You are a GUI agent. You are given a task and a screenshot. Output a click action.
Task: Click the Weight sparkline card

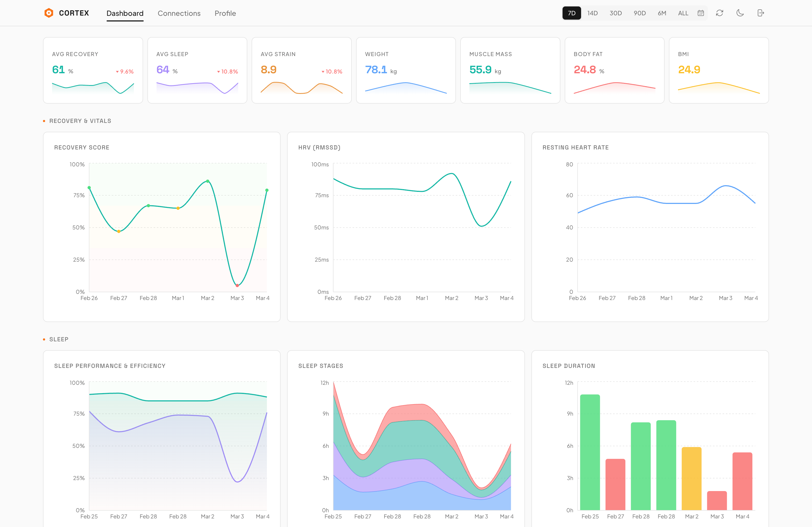[x=406, y=70]
